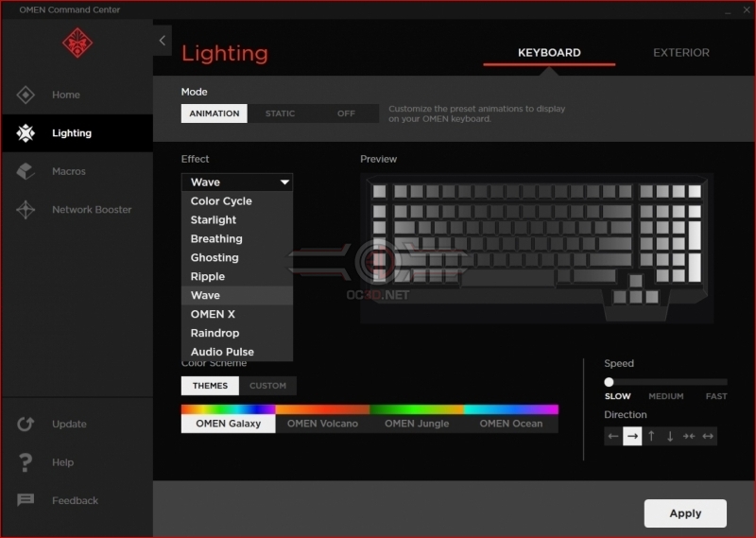The width and height of the screenshot is (756, 538).
Task: Open Network Booster in sidebar
Action: tap(77, 209)
